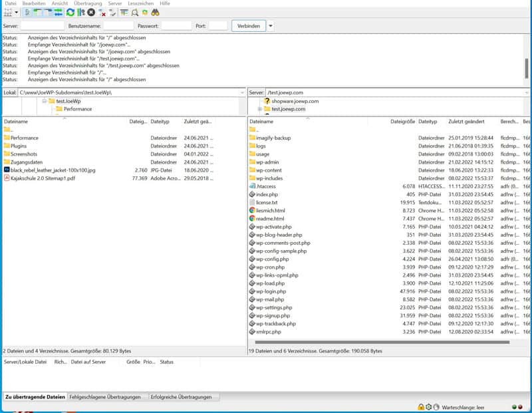Click the green refresh file lists icon

click(x=70, y=13)
